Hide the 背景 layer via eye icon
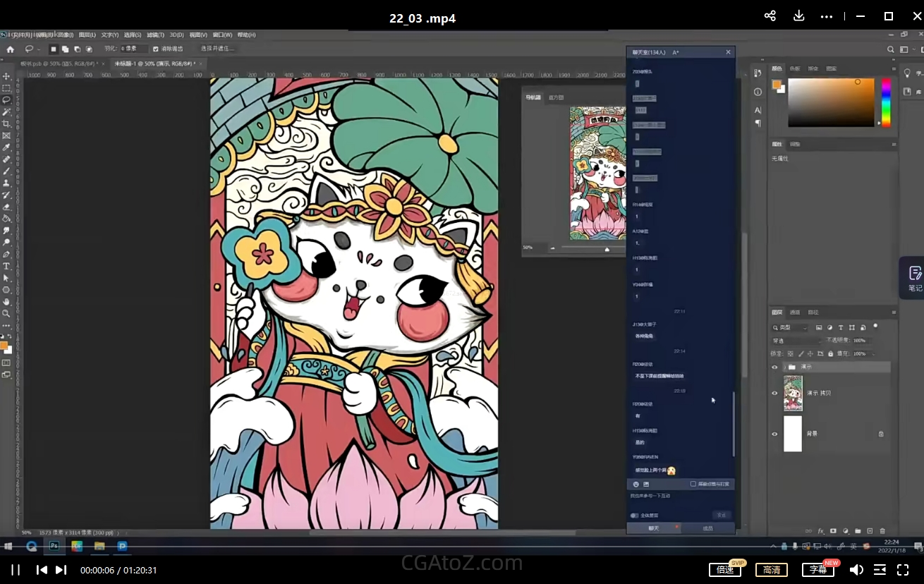The width and height of the screenshot is (924, 584). 774,434
